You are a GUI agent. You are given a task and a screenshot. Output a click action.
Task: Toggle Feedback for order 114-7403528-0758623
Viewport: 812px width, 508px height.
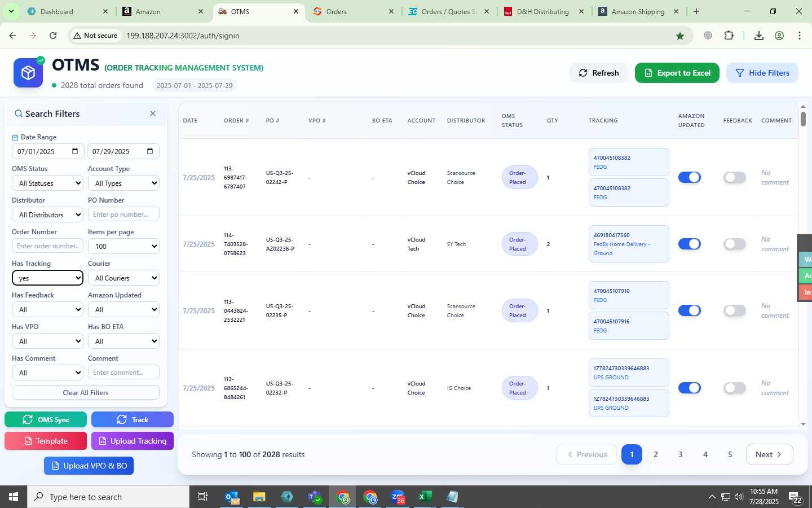[735, 244]
